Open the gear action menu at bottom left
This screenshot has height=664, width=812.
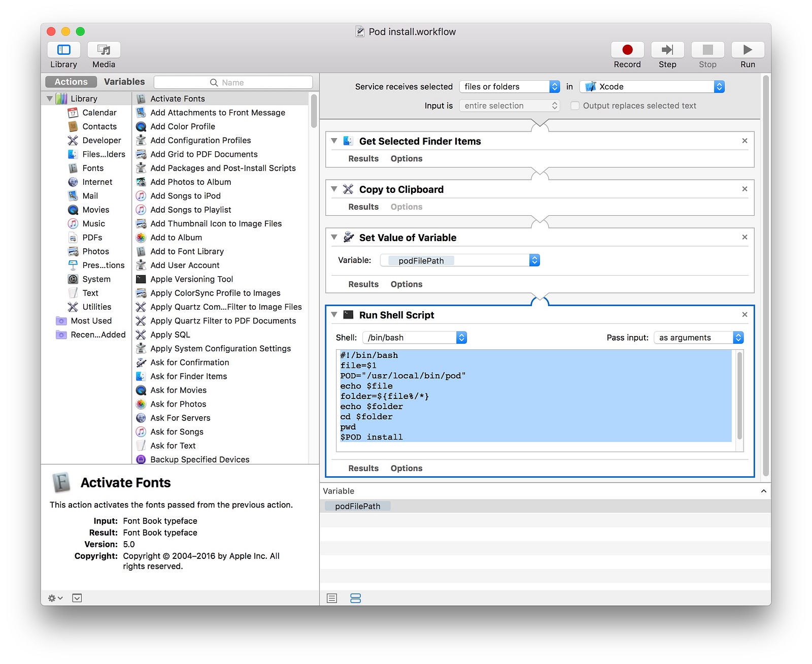tap(55, 598)
